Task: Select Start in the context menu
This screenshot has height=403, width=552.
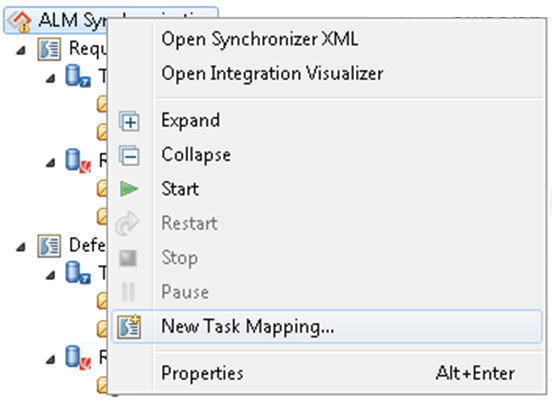Action: click(x=180, y=189)
